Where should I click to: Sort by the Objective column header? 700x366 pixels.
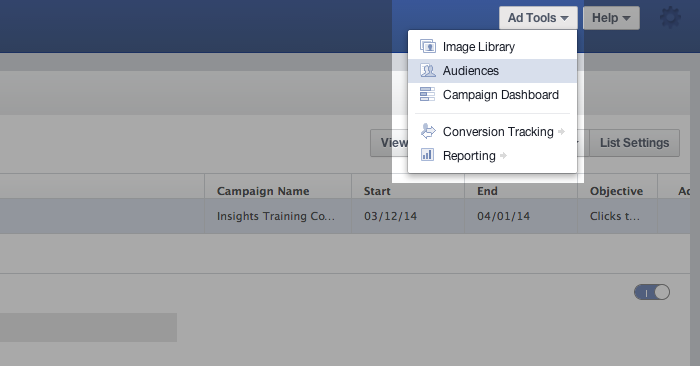(x=617, y=186)
